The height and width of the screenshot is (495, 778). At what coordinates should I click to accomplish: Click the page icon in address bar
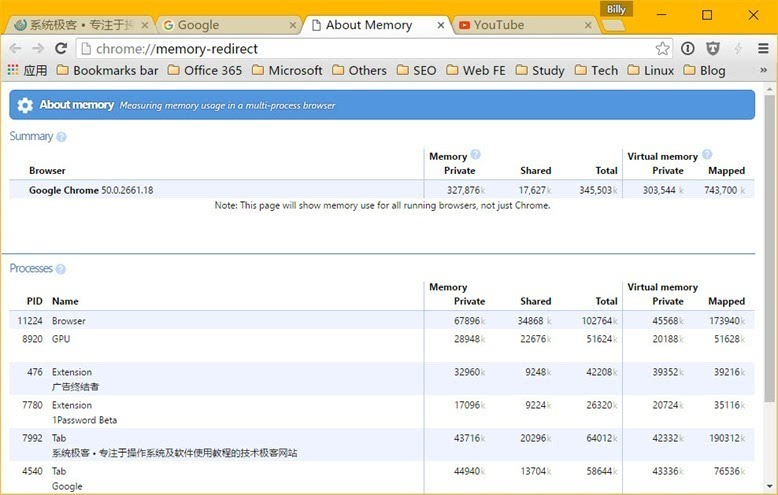pyautogui.click(x=86, y=49)
